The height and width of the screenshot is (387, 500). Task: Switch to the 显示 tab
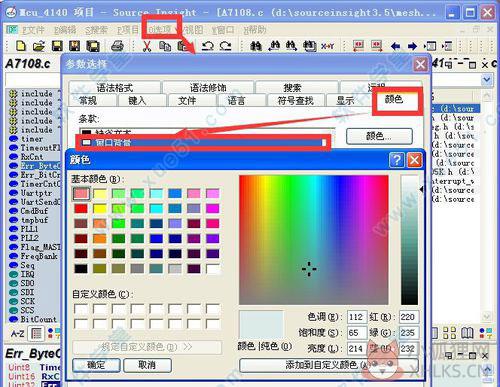pyautogui.click(x=345, y=100)
